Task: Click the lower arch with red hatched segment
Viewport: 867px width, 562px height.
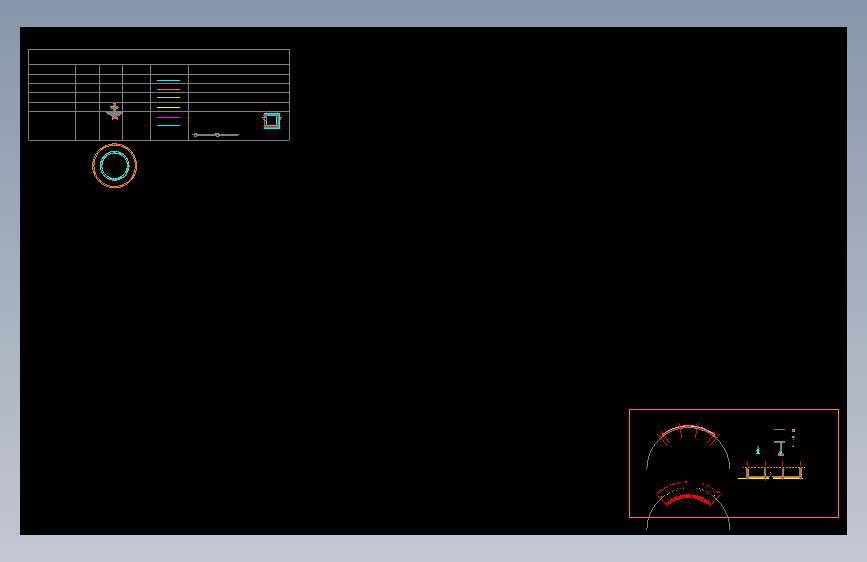Action: click(688, 505)
